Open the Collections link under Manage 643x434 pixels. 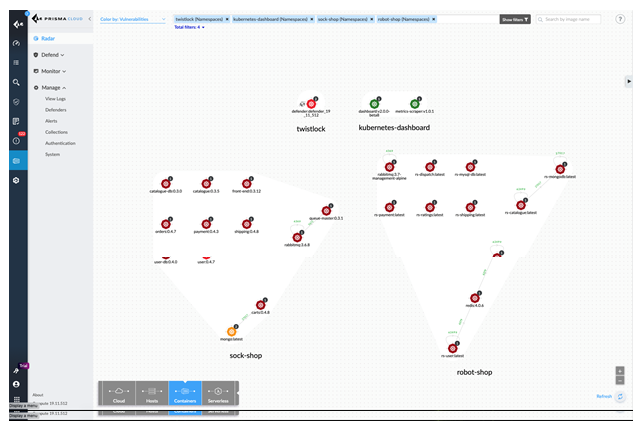pyautogui.click(x=57, y=132)
